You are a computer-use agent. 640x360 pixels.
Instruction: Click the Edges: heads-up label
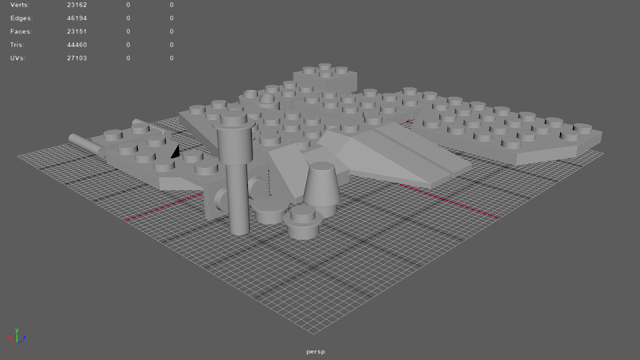point(21,18)
